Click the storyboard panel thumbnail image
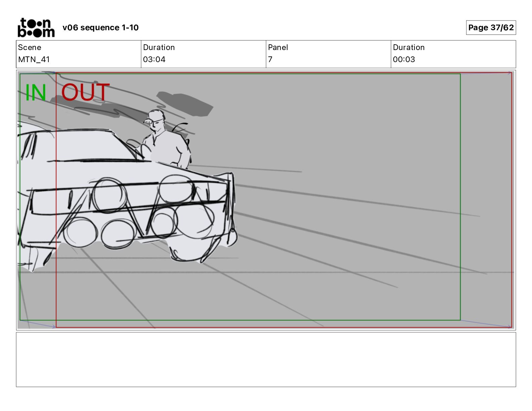This screenshot has height=411, width=532. [266, 200]
